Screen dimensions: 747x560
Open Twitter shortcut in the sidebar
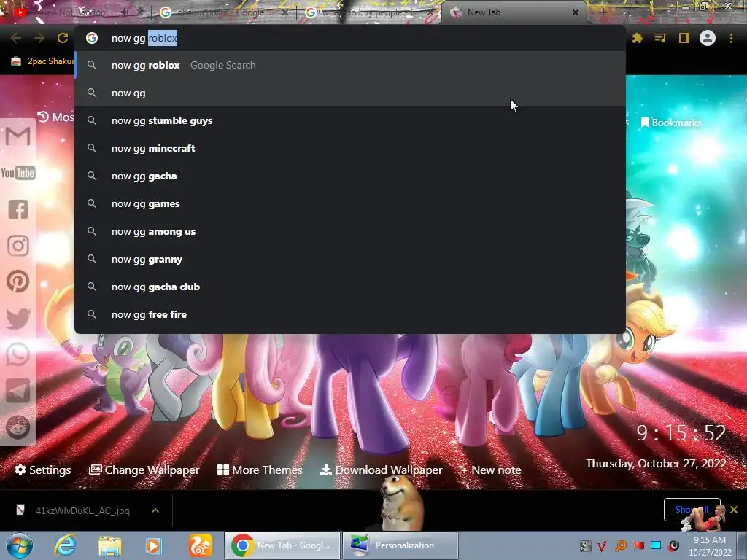[x=18, y=318]
